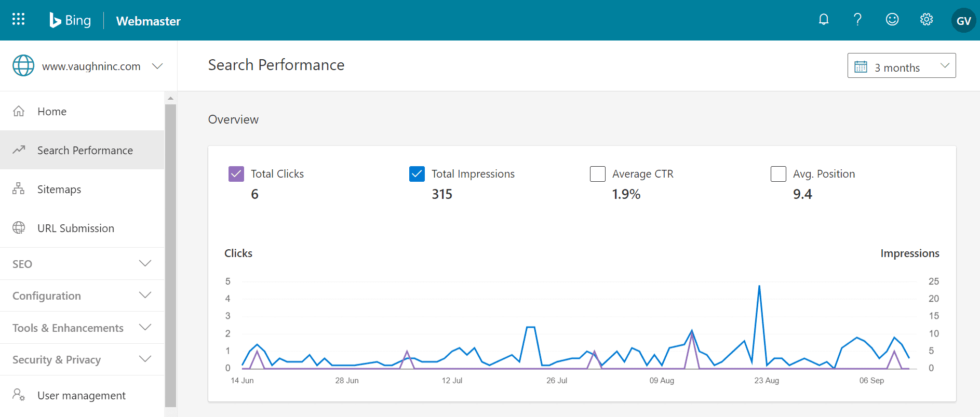Open URL Submission from the sidebar

(75, 228)
